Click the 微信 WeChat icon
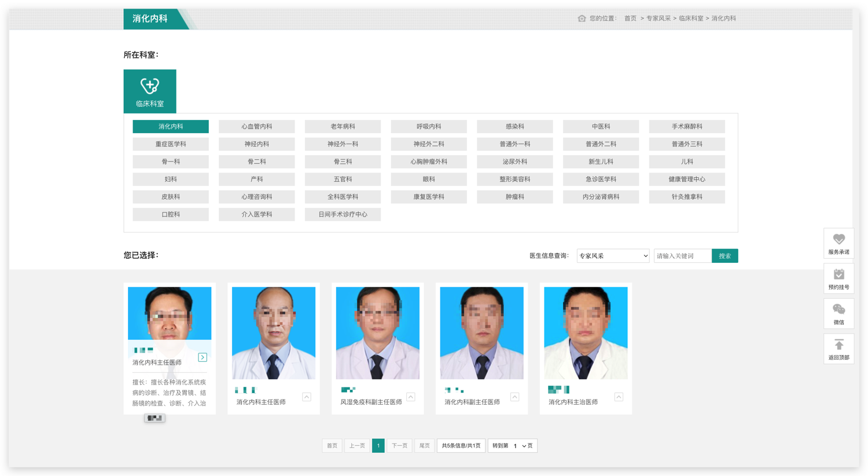 [x=838, y=310]
